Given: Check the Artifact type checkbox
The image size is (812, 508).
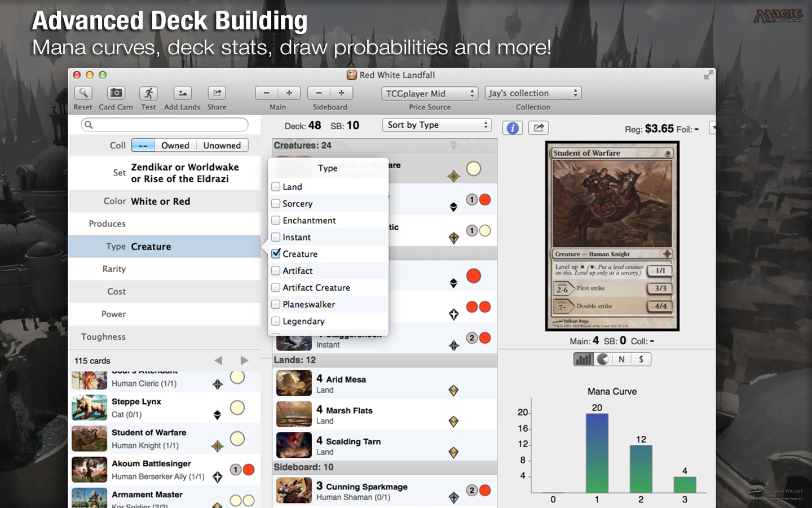Looking at the screenshot, I should pos(276,270).
